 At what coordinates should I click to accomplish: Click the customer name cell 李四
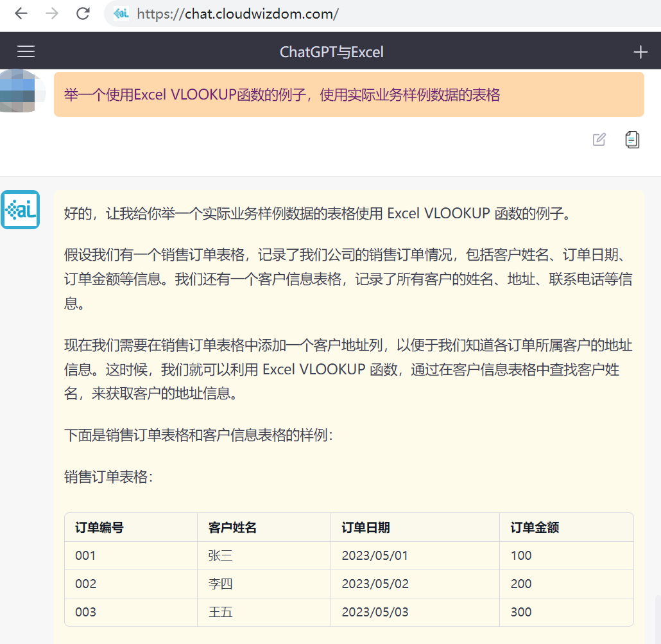(264, 584)
